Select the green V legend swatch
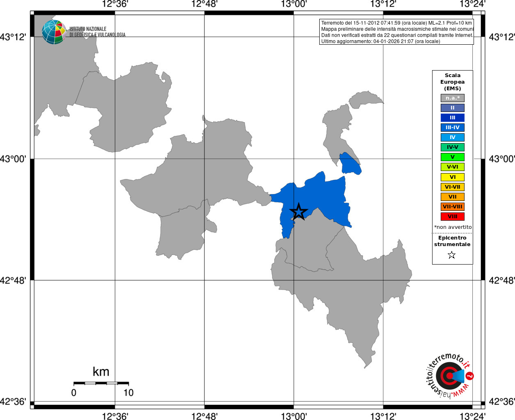 point(453,157)
